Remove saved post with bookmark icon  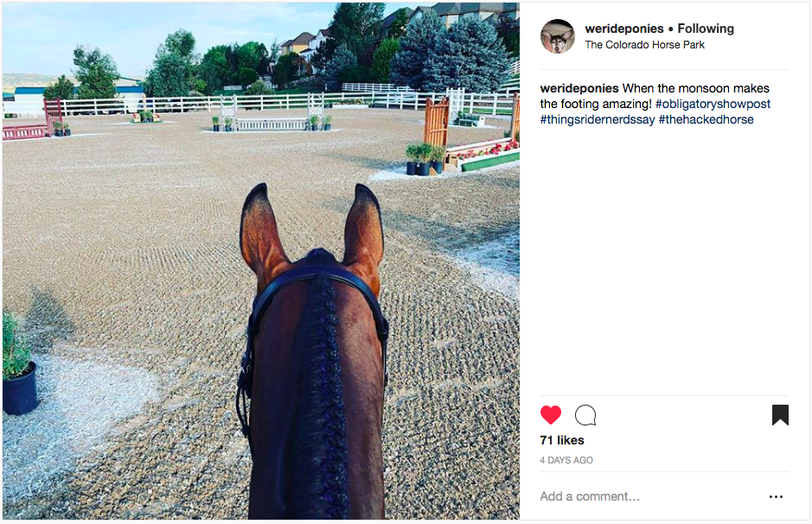780,415
